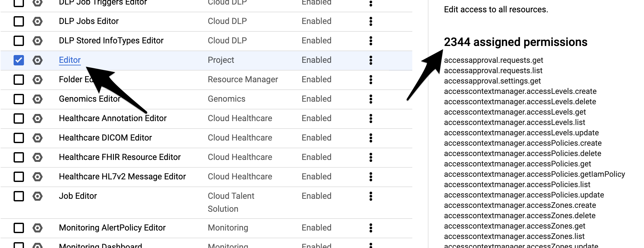The height and width of the screenshot is (248, 644).
Task: Tick the checkbox for DLP Jobs Editor
Action: coord(19,21)
